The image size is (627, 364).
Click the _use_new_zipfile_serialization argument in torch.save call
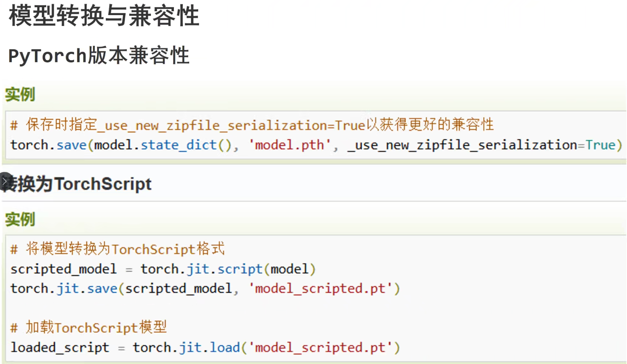tap(462, 145)
